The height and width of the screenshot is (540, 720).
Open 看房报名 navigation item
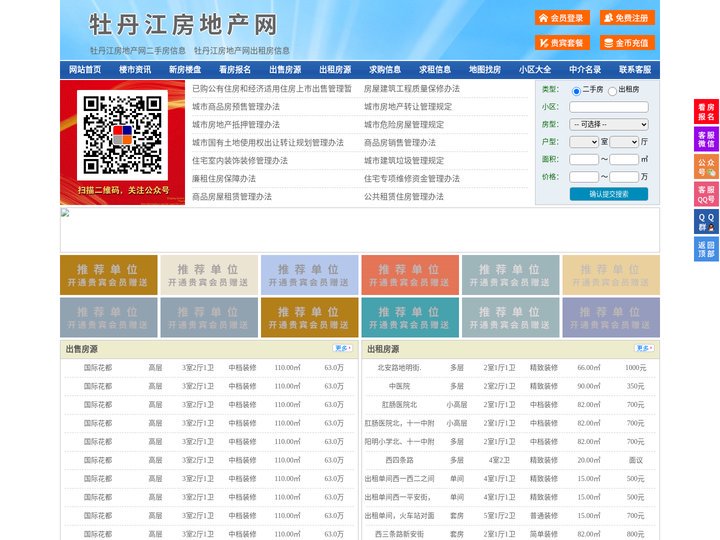pyautogui.click(x=235, y=70)
